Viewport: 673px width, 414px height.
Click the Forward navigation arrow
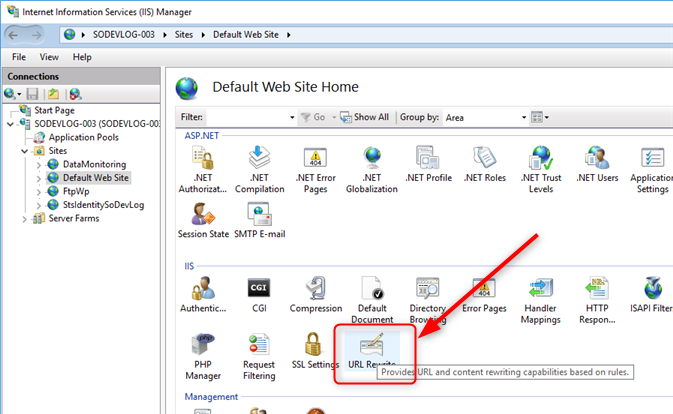[x=37, y=35]
